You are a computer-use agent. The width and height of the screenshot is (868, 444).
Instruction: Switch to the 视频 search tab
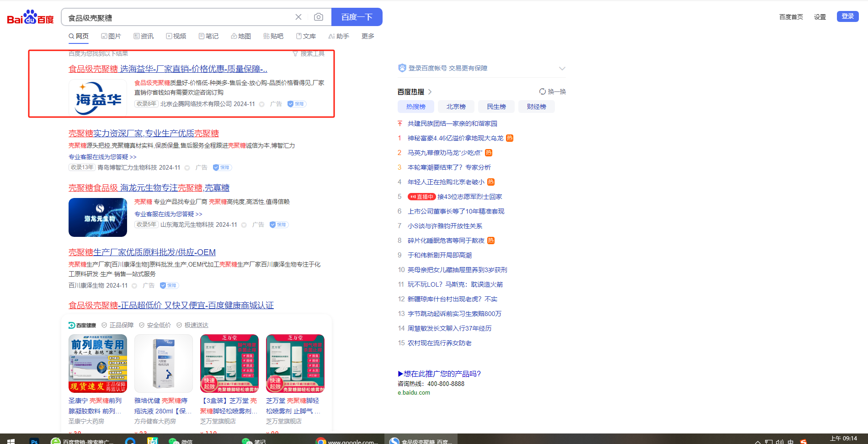point(176,36)
